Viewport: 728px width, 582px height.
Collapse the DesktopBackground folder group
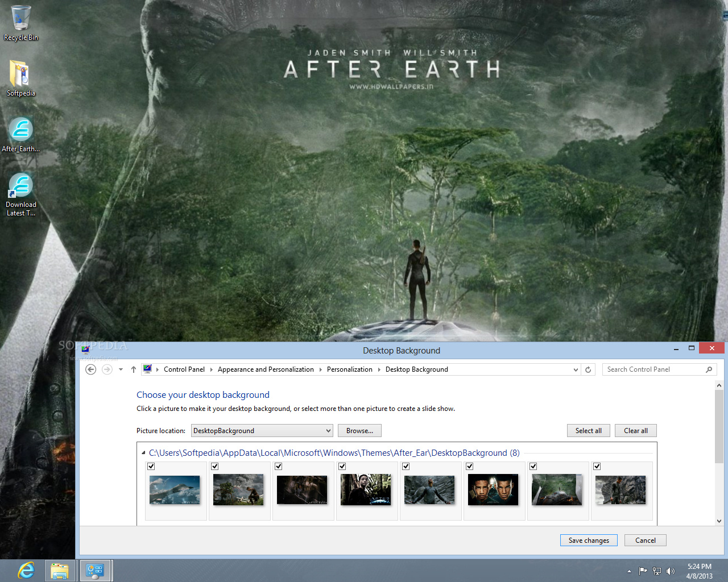[143, 453]
